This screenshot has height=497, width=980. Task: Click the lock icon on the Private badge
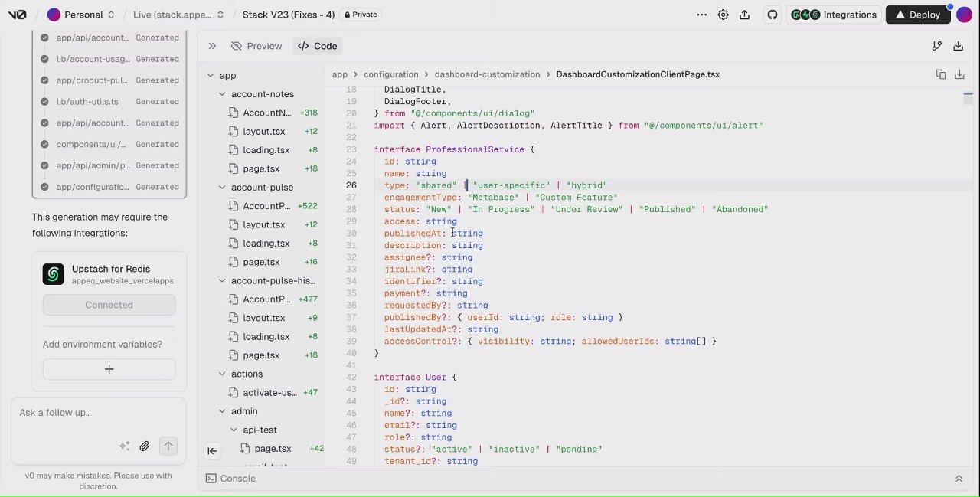tap(348, 15)
